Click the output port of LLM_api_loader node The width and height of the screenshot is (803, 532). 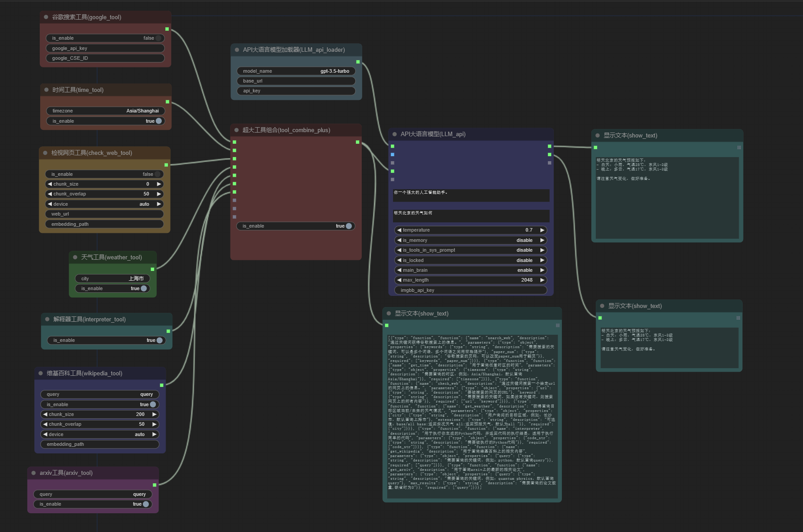[x=358, y=62]
